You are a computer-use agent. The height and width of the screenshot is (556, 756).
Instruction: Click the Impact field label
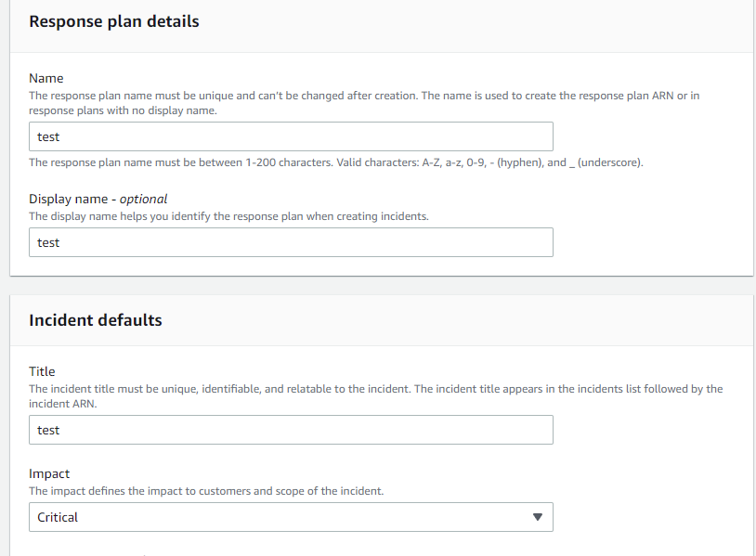[49, 473]
